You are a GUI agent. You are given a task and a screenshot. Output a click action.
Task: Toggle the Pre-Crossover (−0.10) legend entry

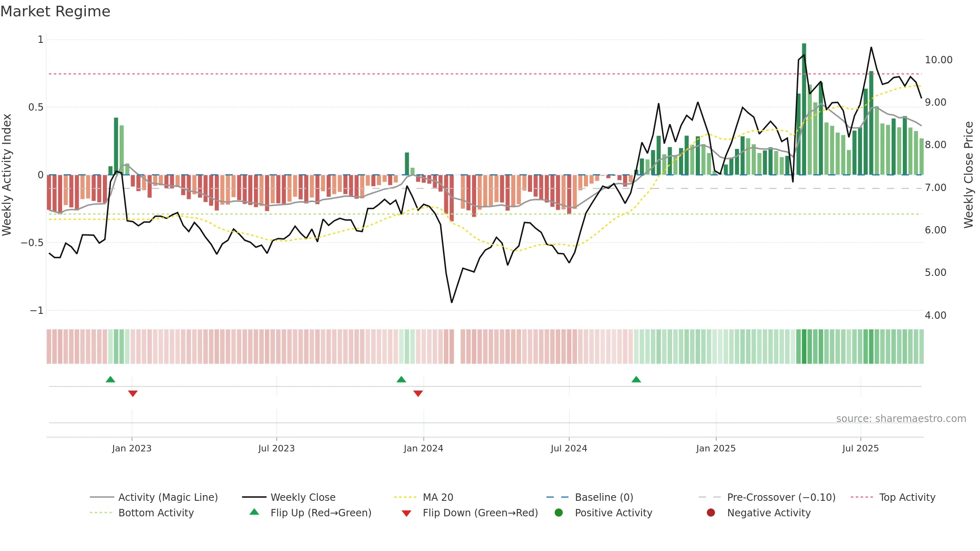pos(767,497)
